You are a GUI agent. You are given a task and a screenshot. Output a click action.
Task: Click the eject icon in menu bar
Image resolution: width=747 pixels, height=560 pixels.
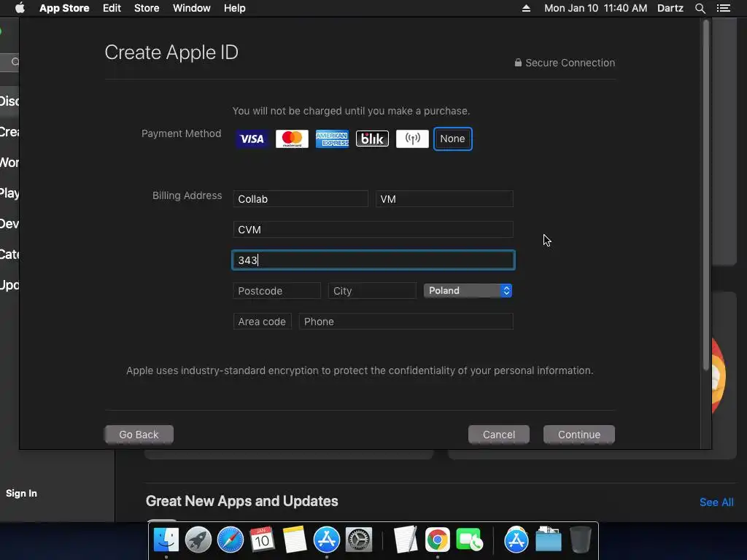click(x=526, y=8)
